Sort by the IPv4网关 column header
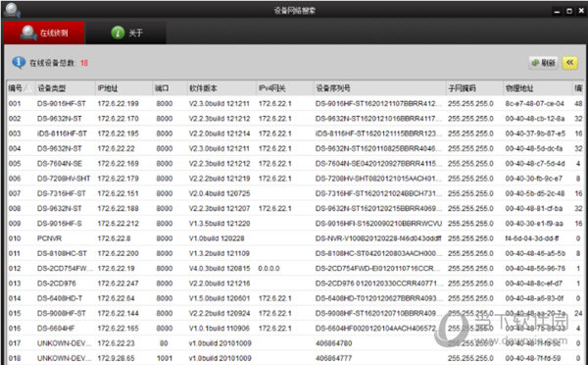588x365 pixels. coord(284,88)
